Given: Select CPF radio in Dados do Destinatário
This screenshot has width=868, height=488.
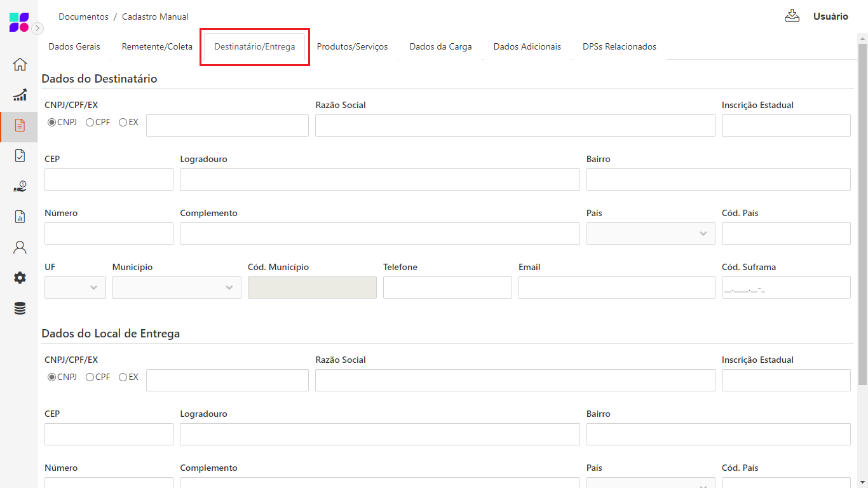Looking at the screenshot, I should [90, 123].
